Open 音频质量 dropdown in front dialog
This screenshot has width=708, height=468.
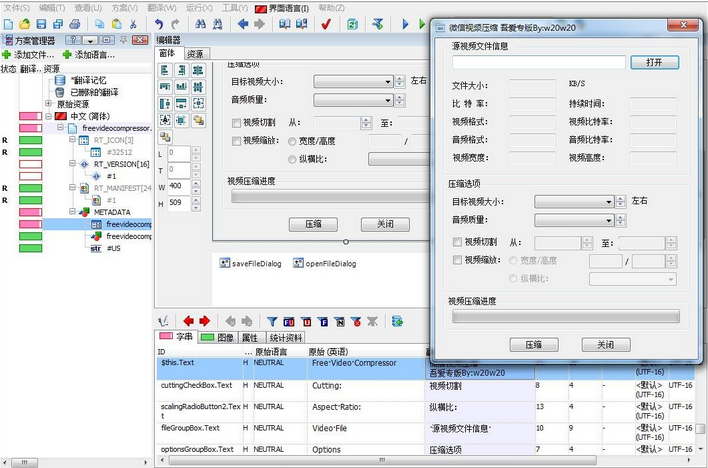pyautogui.click(x=574, y=220)
